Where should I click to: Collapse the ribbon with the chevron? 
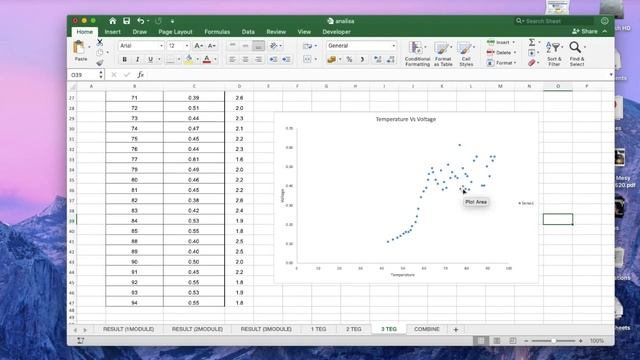point(604,31)
